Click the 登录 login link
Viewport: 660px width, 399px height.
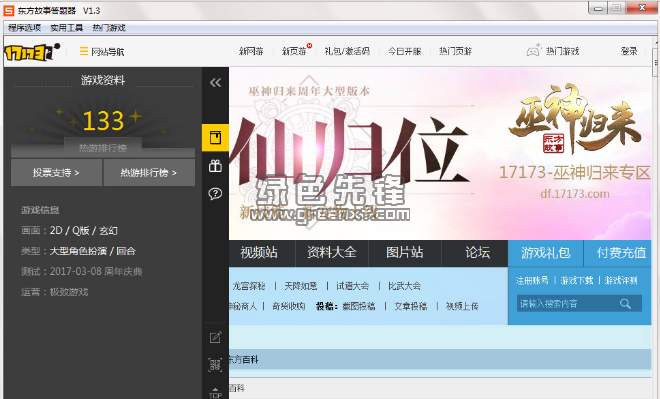pos(629,51)
